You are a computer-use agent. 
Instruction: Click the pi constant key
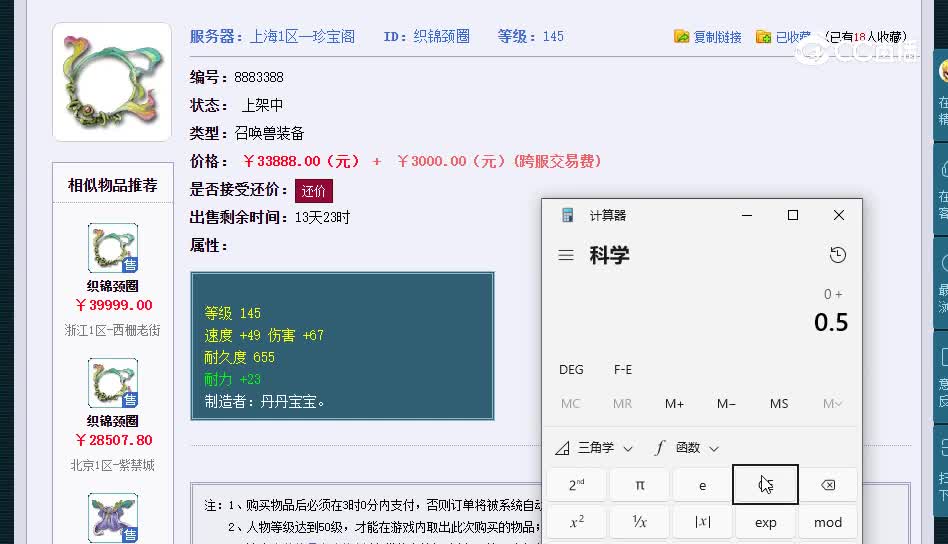coord(640,485)
